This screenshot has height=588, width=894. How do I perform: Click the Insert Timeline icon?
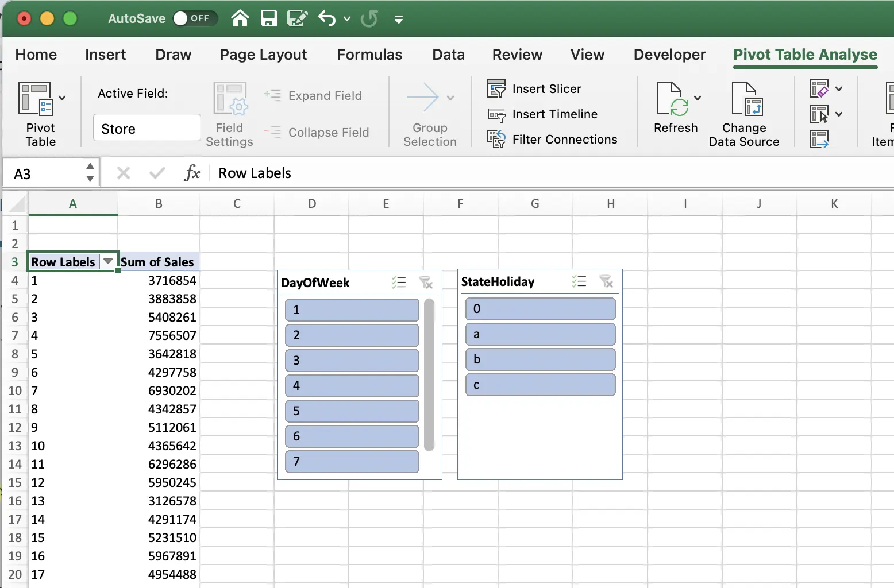point(496,114)
